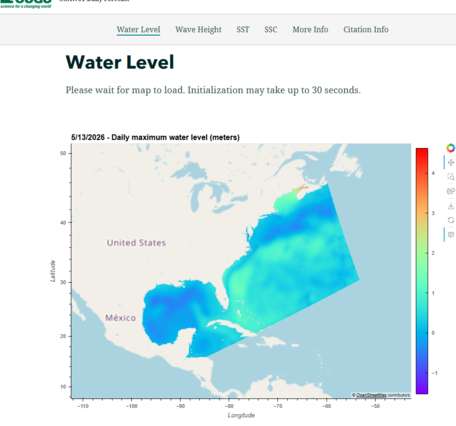The height and width of the screenshot is (426, 456).
Task: Click the México map label
Action: point(121,318)
